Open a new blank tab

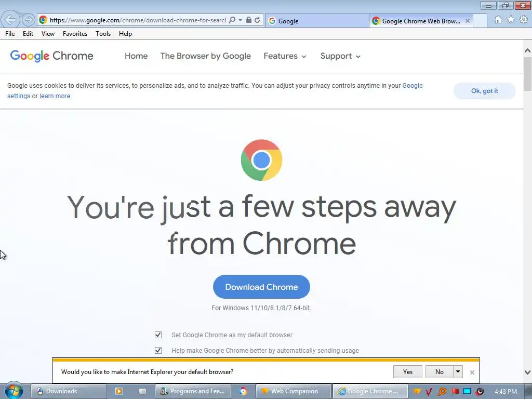pos(480,21)
